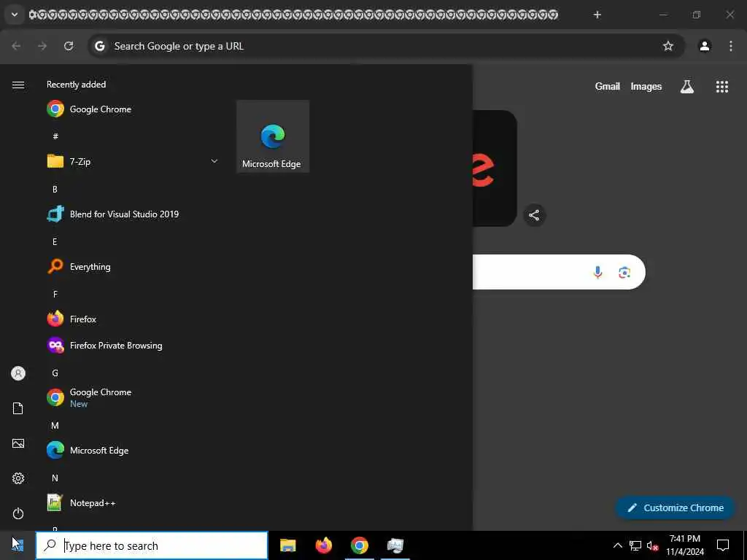Jump to the # letter header

point(55,136)
